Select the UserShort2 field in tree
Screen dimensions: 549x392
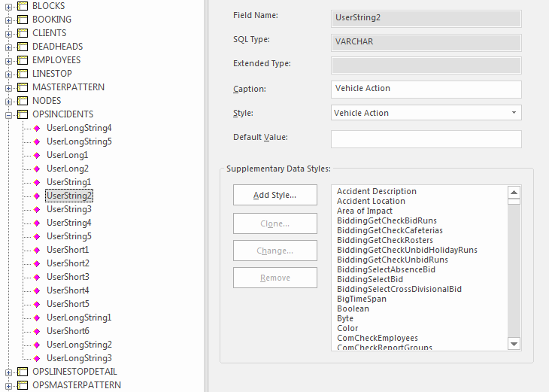click(68, 263)
